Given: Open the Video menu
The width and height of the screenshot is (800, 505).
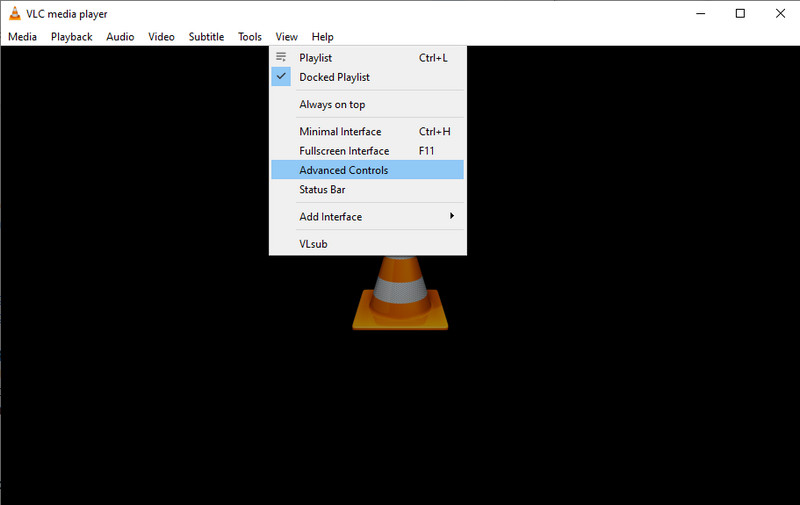Looking at the screenshot, I should [x=161, y=37].
